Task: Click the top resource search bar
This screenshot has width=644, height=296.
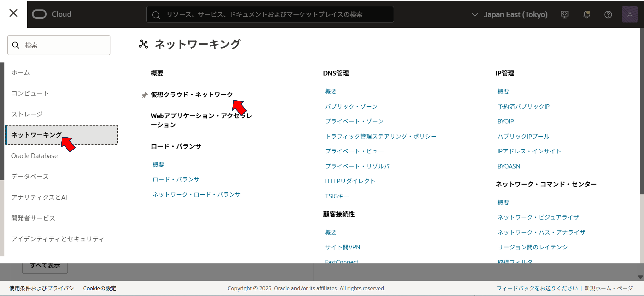Action: click(270, 14)
